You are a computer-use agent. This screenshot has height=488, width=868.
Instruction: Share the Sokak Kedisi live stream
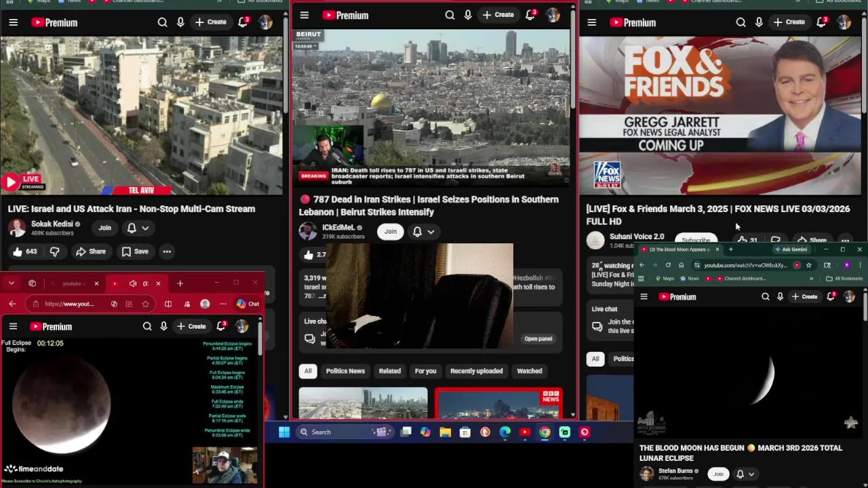(91, 251)
